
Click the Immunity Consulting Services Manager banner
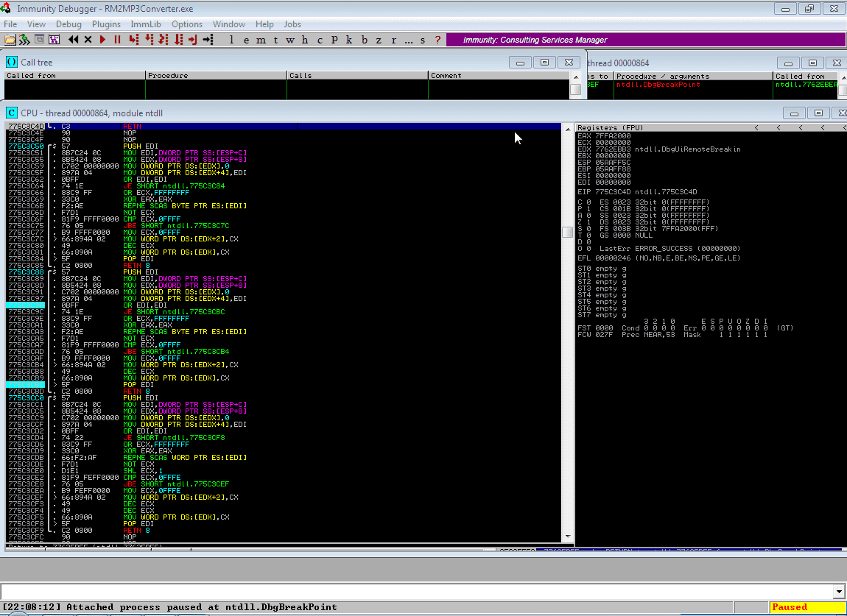pyautogui.click(x=535, y=40)
